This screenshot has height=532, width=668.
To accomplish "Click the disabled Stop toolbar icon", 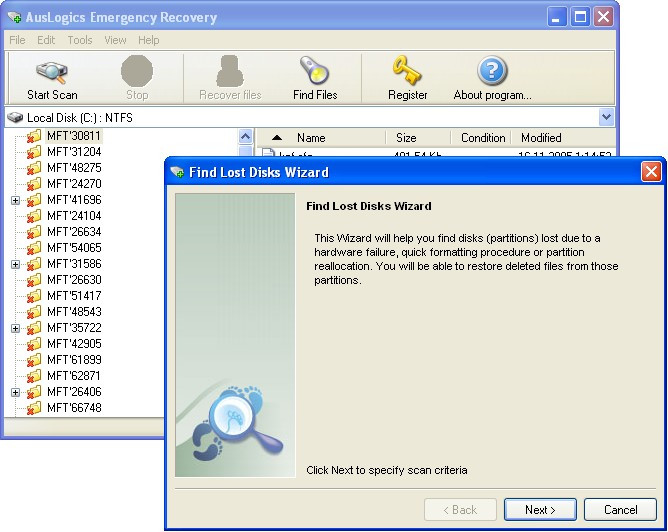I will (x=137, y=71).
